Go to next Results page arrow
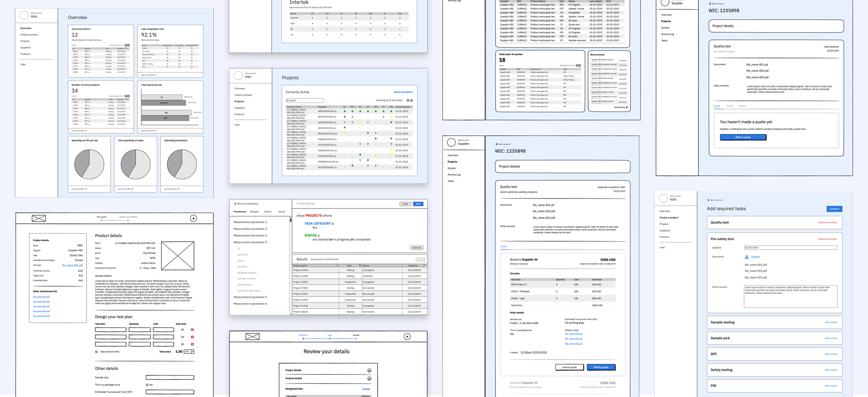 (x=423, y=260)
